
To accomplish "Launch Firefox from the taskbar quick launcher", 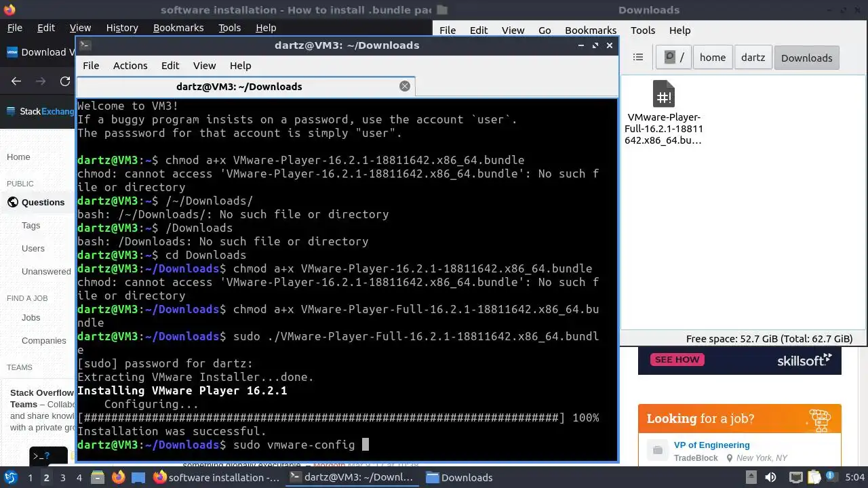I will (x=118, y=477).
